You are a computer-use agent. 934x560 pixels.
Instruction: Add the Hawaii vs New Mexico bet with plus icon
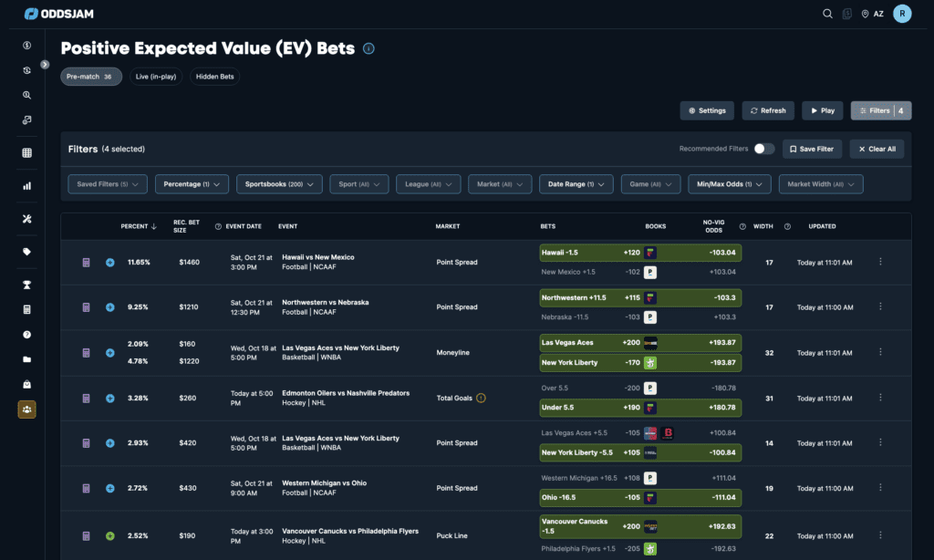(110, 262)
